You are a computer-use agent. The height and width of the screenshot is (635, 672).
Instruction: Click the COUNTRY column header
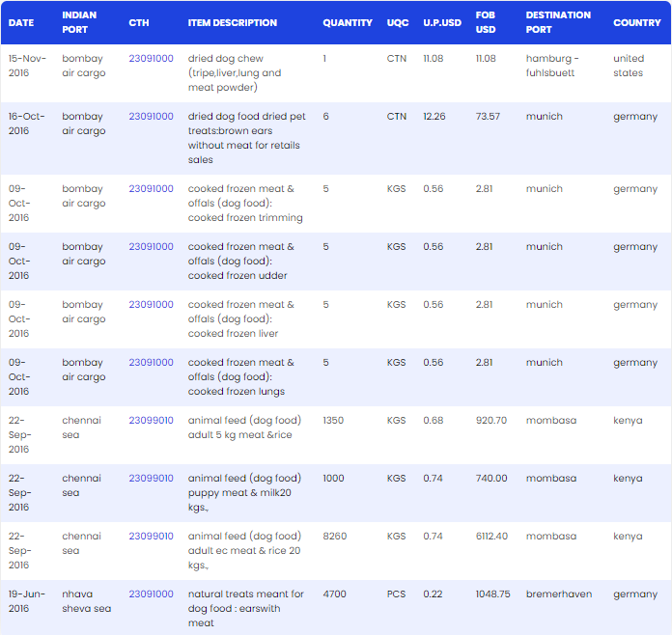637,23
